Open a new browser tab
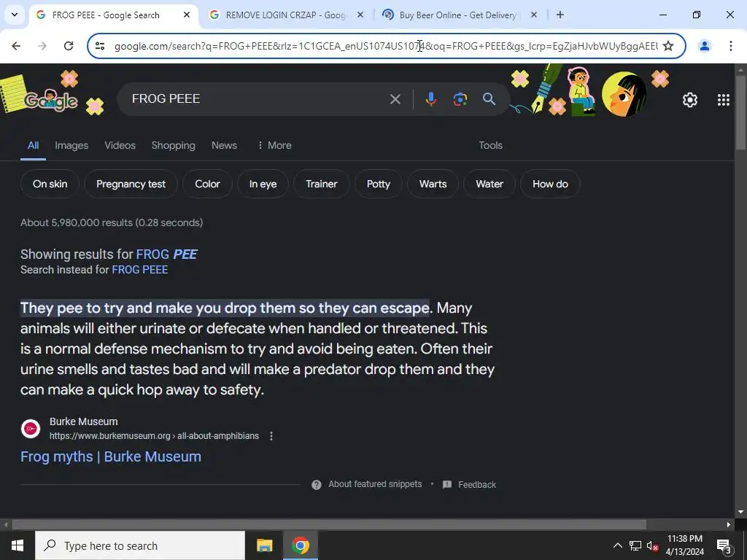Image resolution: width=747 pixels, height=560 pixels. click(x=560, y=15)
